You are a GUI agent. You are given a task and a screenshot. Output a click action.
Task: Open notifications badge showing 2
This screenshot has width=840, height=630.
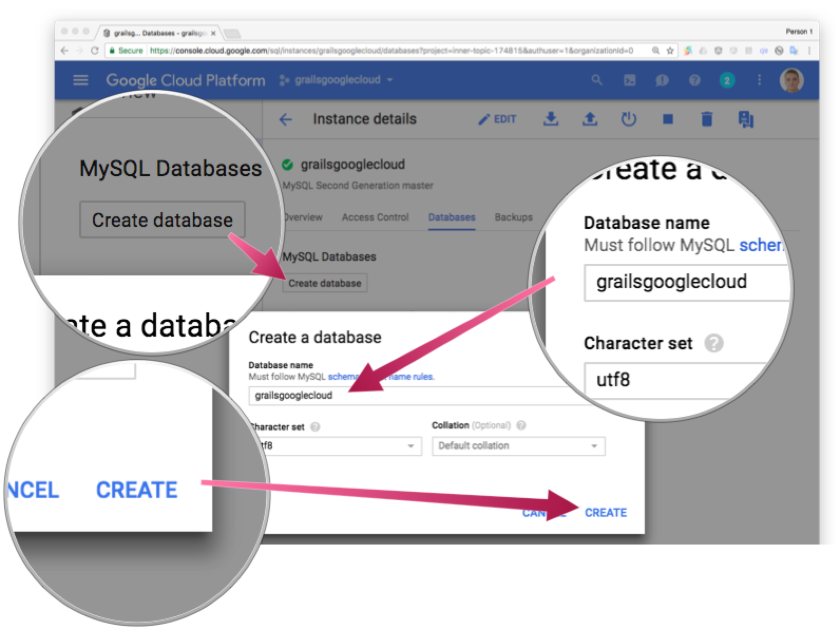(x=727, y=80)
